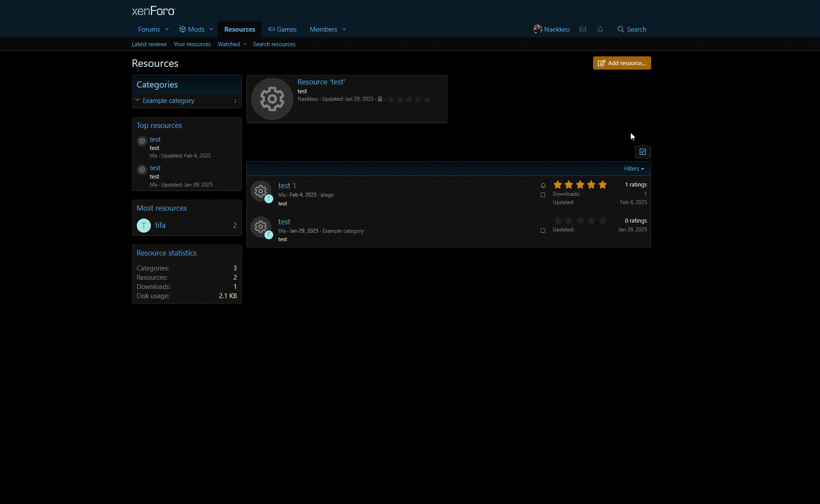Click tifa's avatar badge on the 'test 1' resource
Image resolution: width=820 pixels, height=504 pixels.
pyautogui.click(x=269, y=199)
